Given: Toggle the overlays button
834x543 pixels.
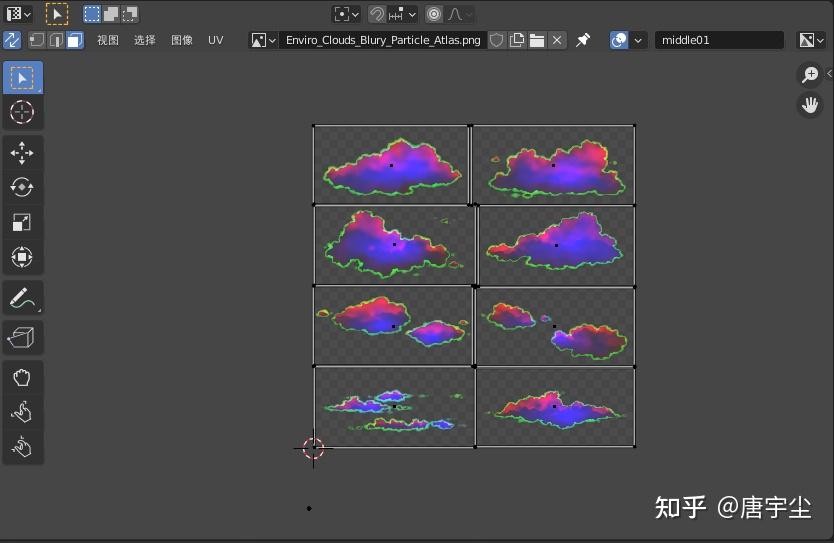Looking at the screenshot, I should tap(619, 40).
